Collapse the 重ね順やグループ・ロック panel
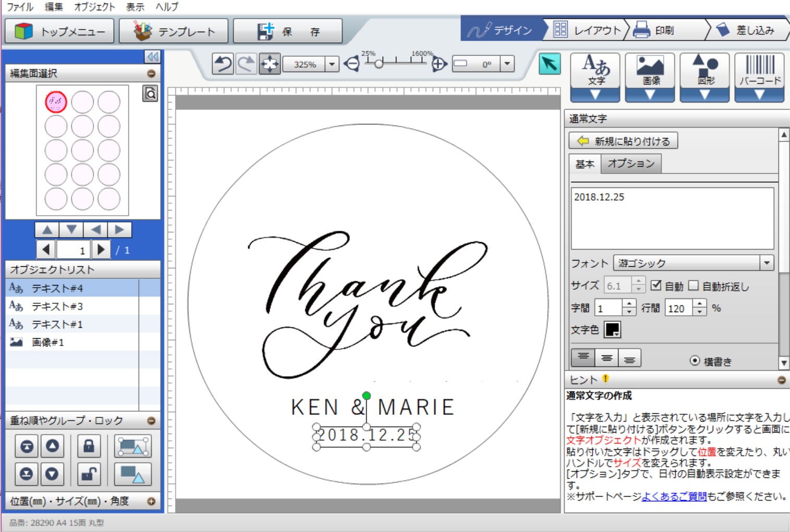This screenshot has height=532, width=790. (151, 420)
